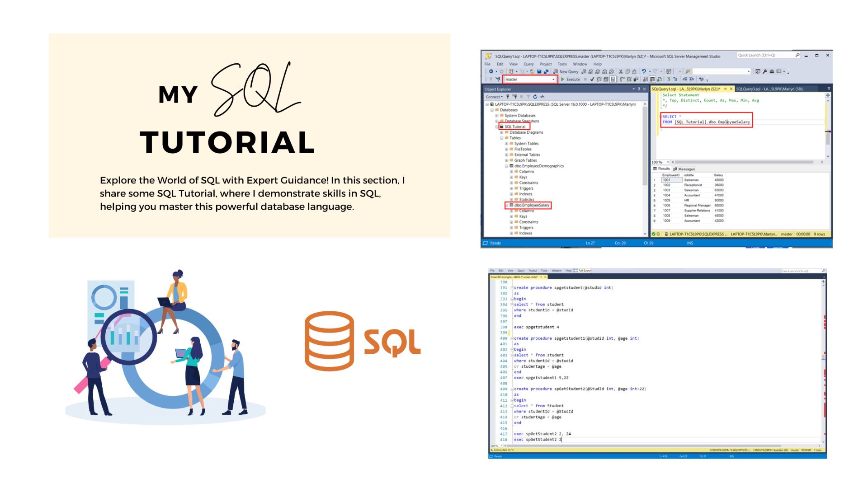Expand the System Databases tree node
The width and height of the screenshot is (868, 488).
click(x=497, y=116)
